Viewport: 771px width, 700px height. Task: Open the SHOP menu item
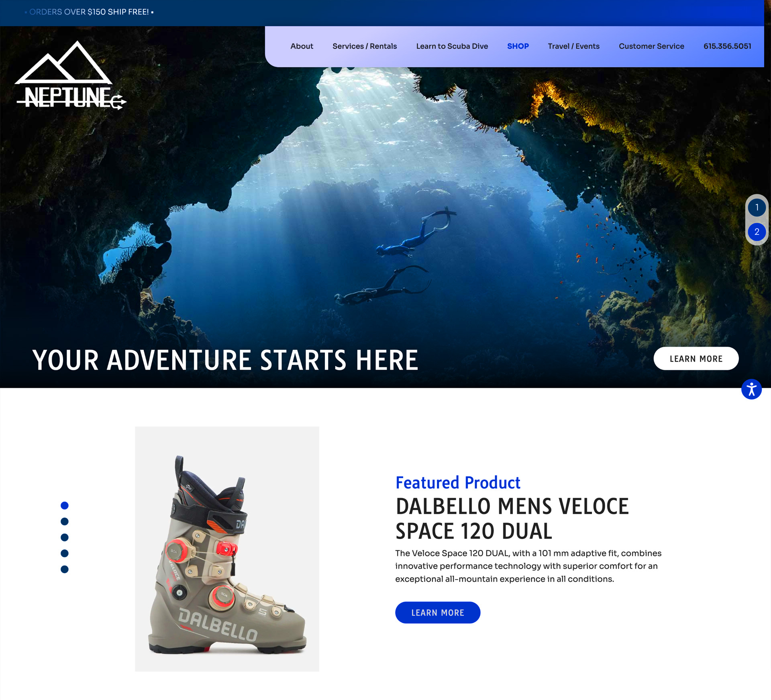pyautogui.click(x=518, y=46)
